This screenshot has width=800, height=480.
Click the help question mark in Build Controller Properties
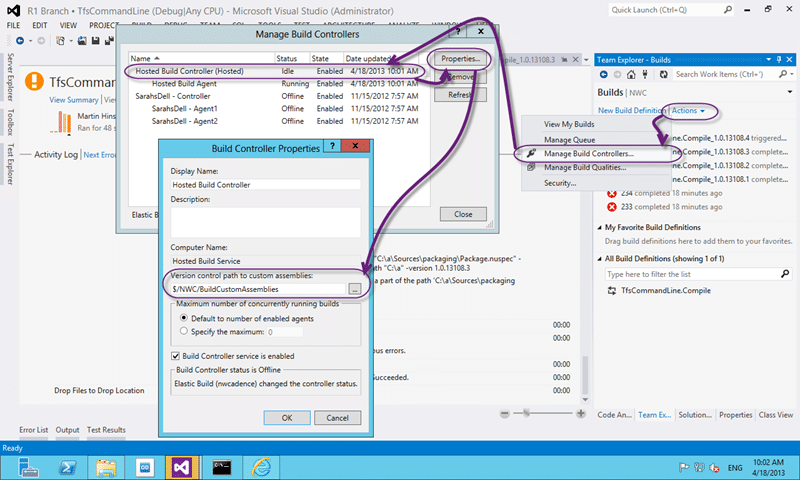[x=332, y=146]
